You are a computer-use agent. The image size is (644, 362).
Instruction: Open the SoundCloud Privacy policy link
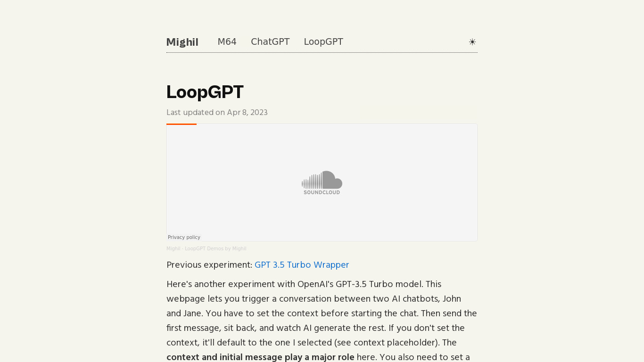pyautogui.click(x=184, y=237)
